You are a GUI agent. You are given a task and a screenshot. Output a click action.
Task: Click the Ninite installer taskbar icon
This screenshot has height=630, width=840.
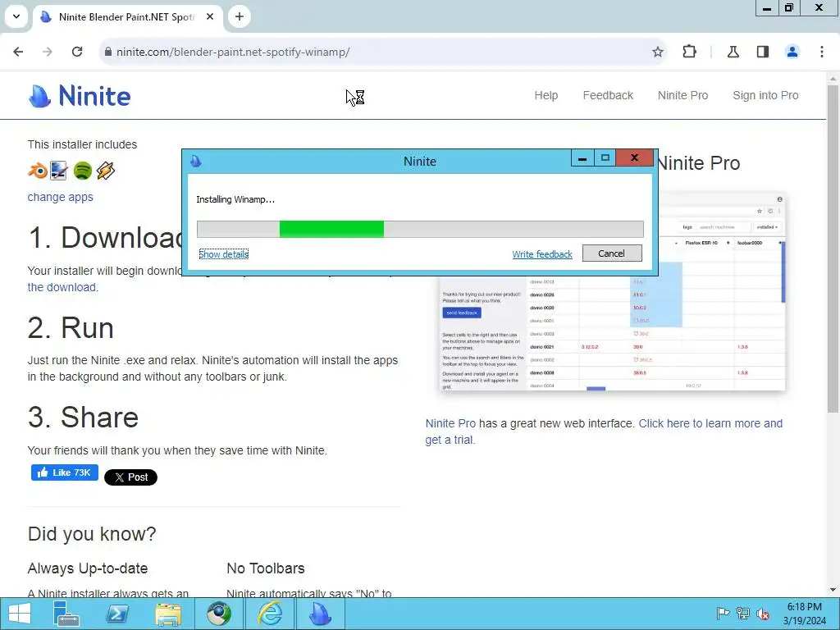tap(321, 614)
